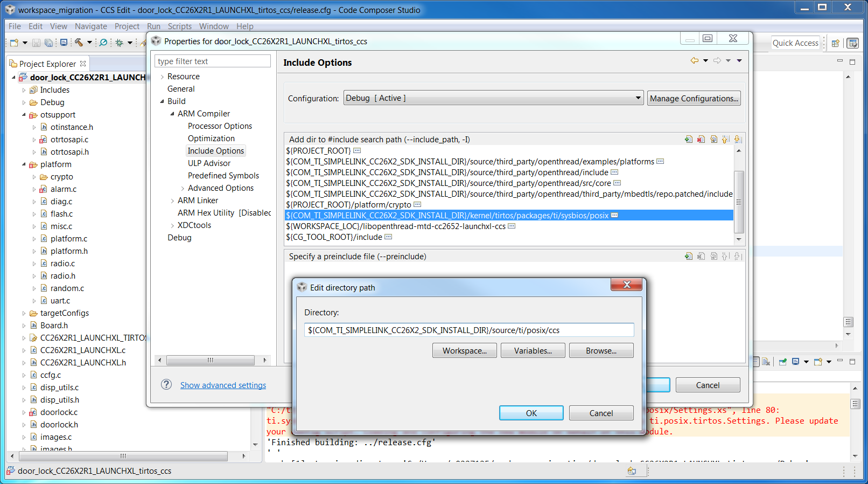Open the Debug bug dropdown arrow

(130, 43)
